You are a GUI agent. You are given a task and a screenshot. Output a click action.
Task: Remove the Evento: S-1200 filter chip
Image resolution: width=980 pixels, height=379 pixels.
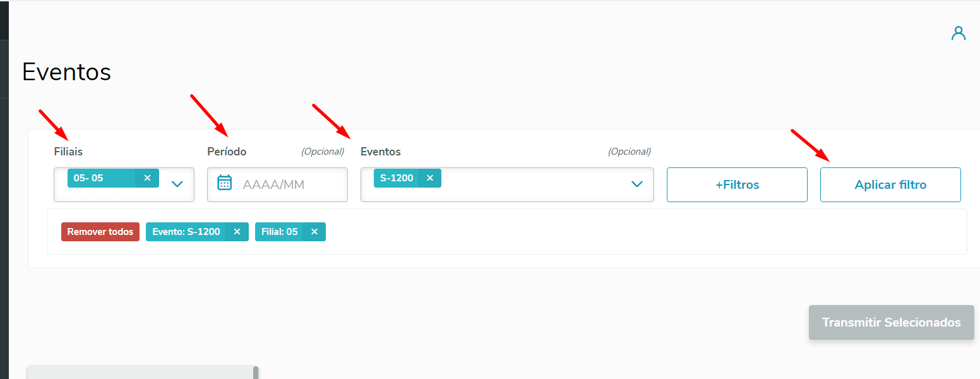coord(237,232)
